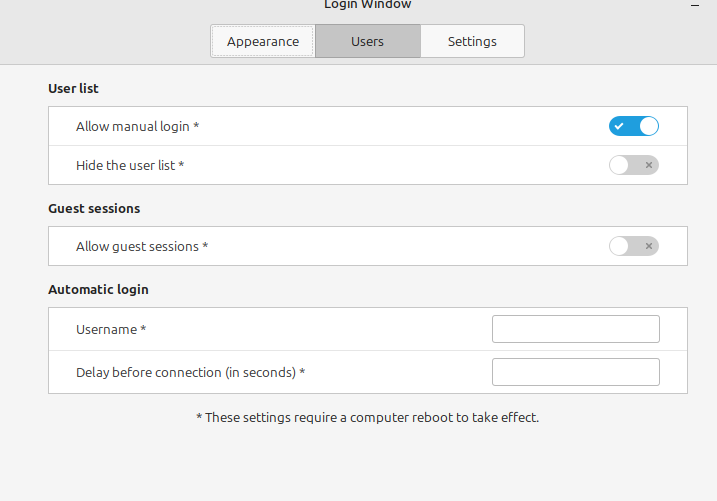Image resolution: width=717 pixels, height=501 pixels.
Task: Click the "Allow guest sessions *" label
Action: [142, 246]
